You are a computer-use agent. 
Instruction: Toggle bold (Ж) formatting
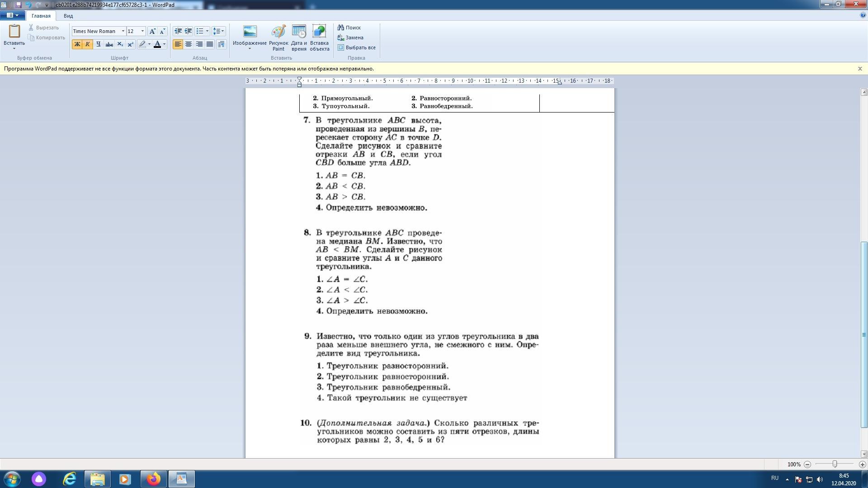[77, 44]
